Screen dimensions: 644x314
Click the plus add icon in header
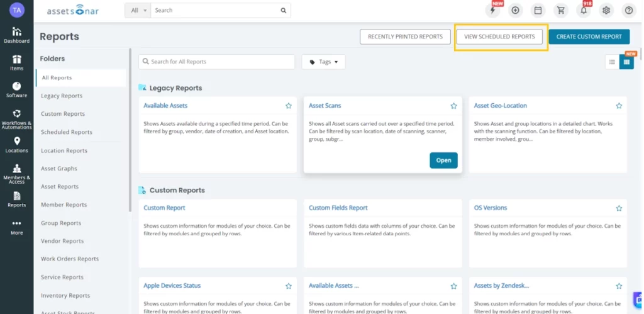(515, 11)
